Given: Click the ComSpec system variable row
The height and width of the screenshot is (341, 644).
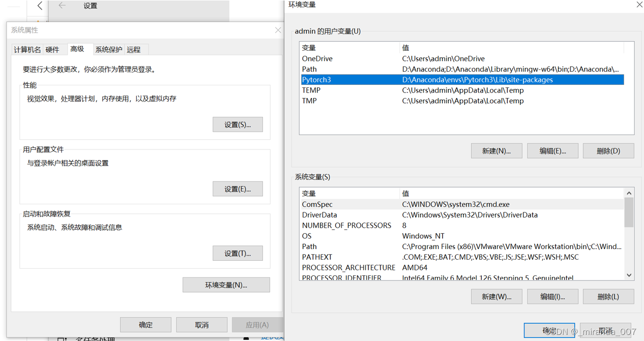Looking at the screenshot, I should (x=356, y=204).
